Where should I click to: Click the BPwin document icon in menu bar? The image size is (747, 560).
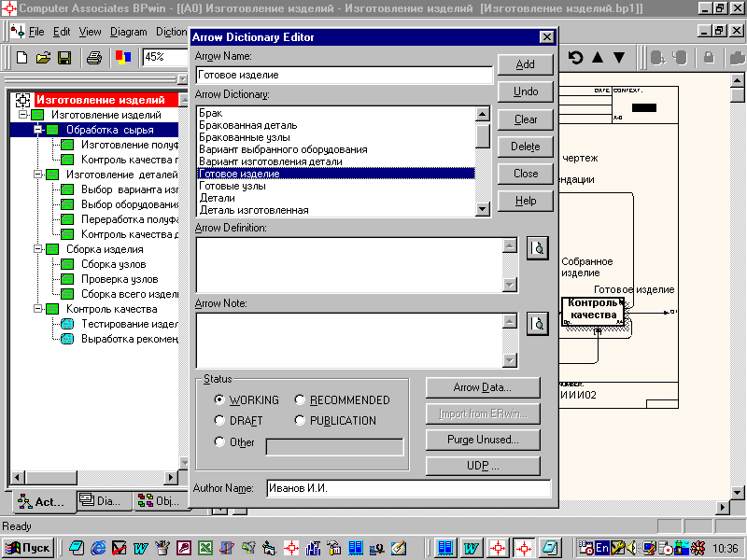click(17, 32)
